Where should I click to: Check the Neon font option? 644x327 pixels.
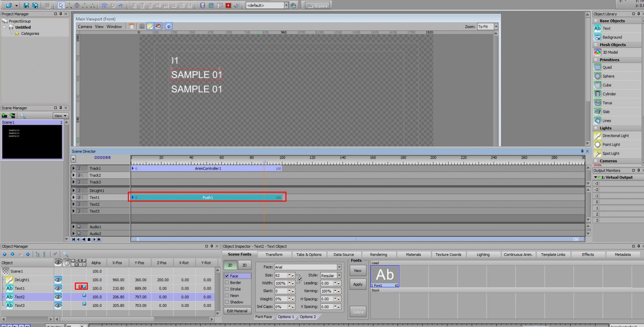tap(227, 296)
